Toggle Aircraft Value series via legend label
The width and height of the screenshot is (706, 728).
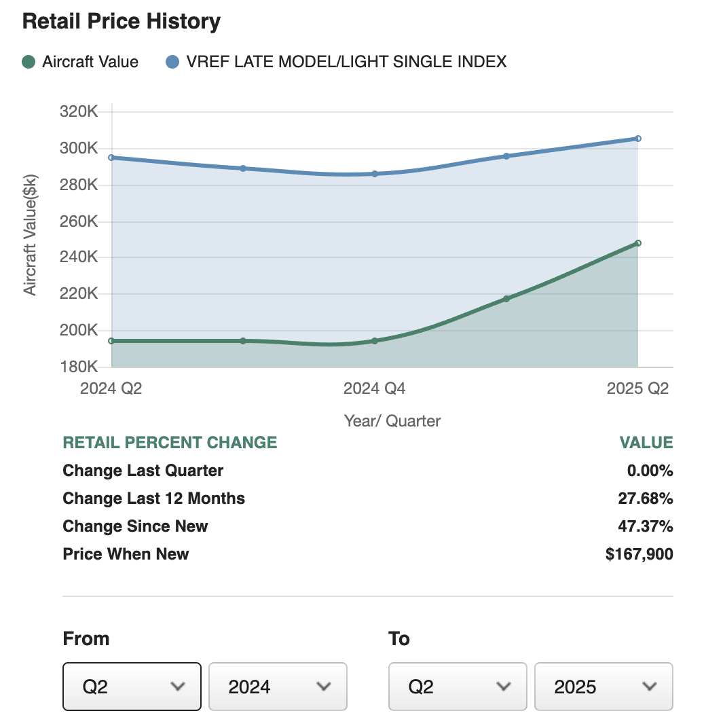click(90, 62)
